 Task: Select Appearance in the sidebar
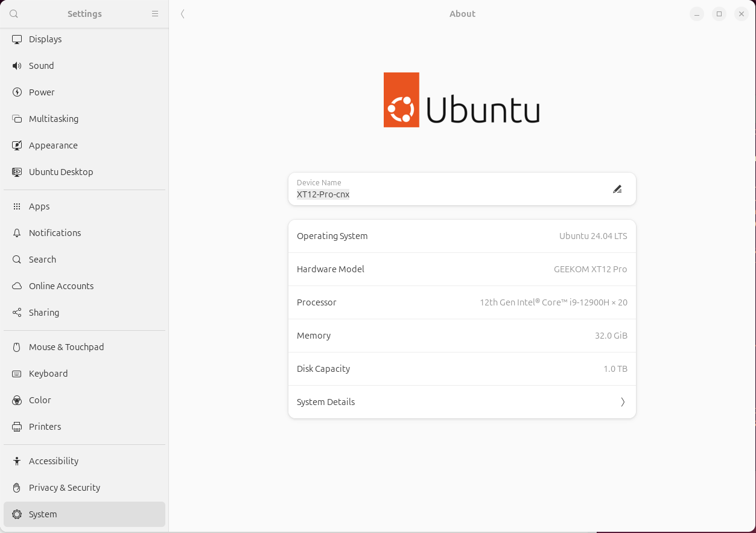tap(84, 145)
